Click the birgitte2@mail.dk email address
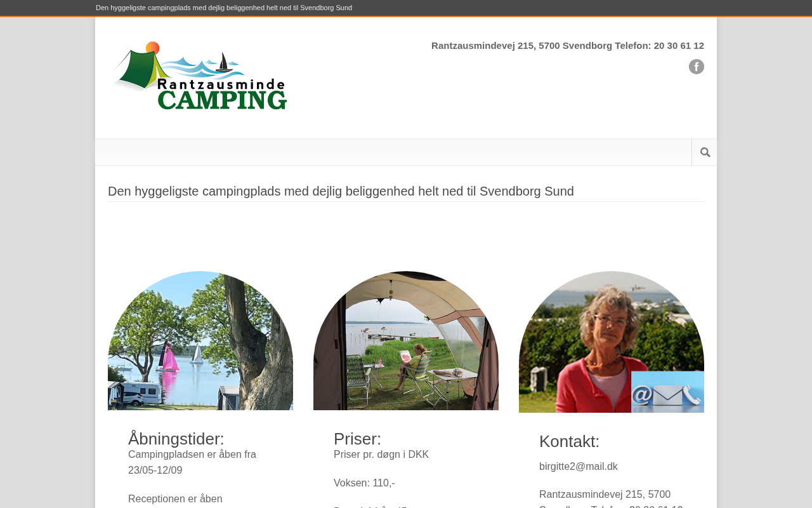Viewport: 812px width, 508px height. point(579,467)
